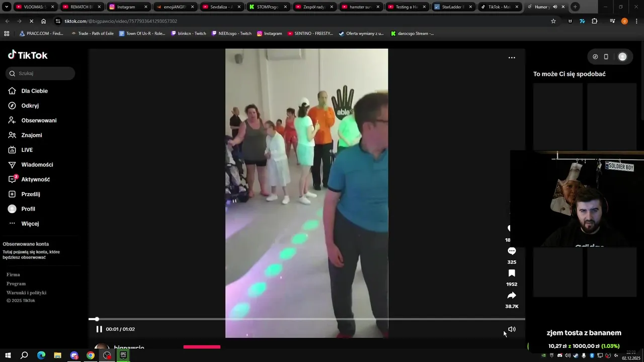Open the get coins icon in TikTok header
Image resolution: width=644 pixels, height=362 pixels.
click(595, 57)
